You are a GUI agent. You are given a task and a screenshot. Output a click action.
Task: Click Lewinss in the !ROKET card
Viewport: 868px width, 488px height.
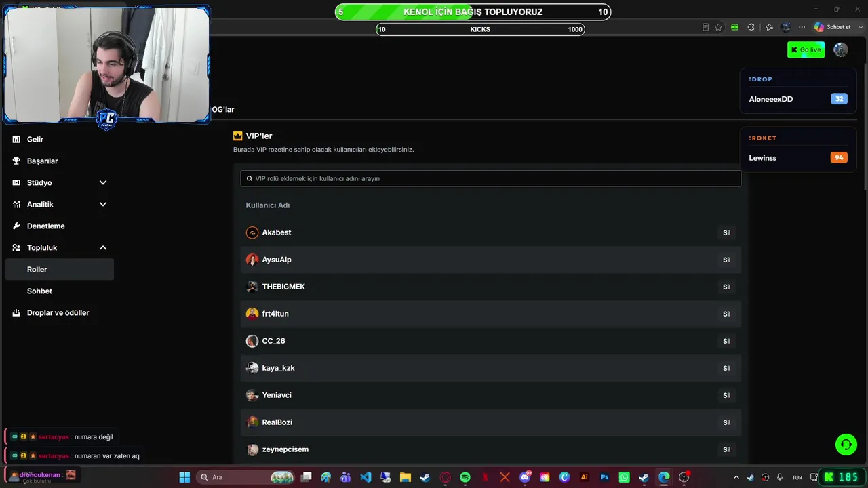[x=762, y=158]
